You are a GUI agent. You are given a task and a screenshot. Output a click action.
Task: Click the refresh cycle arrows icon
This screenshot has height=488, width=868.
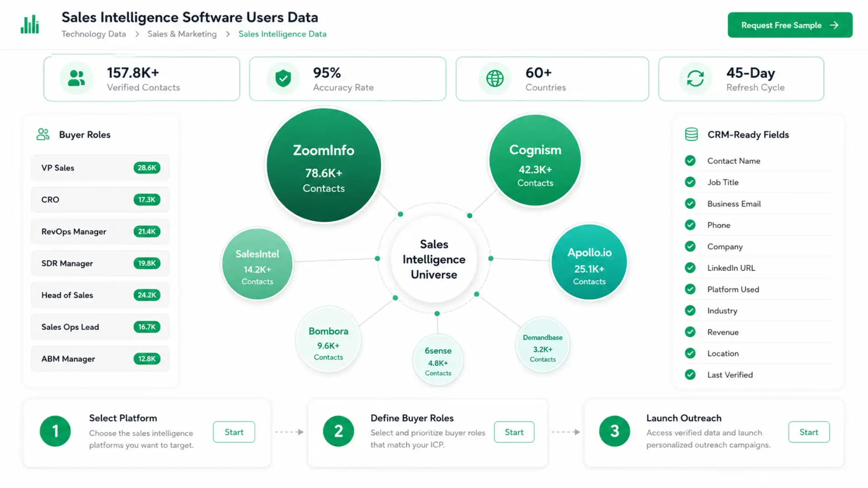click(695, 78)
